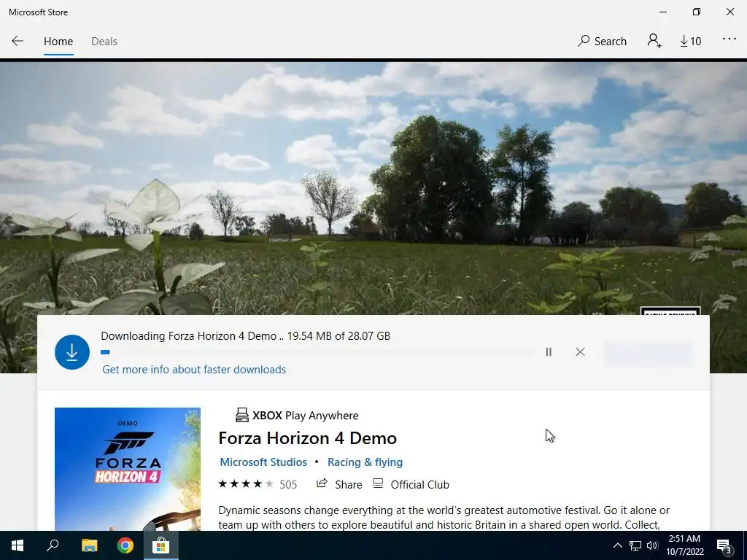Click the Xbox Play Anywhere badge
747x560 pixels.
click(x=297, y=415)
